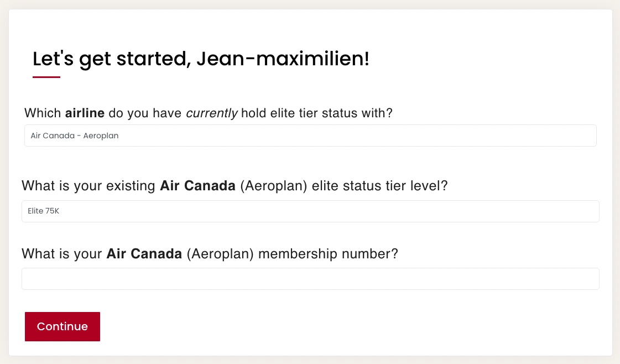Screen dimensions: 620x364
Task: Click bold Air Canada in tier question
Action: [x=197, y=186]
